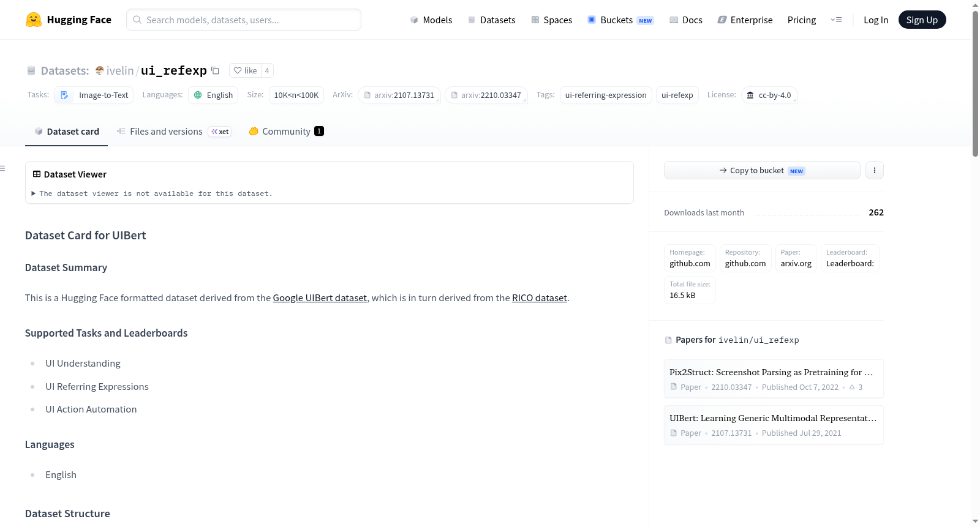The image size is (980, 527).
Task: Open Datasets in the top navigation
Action: coord(492,20)
